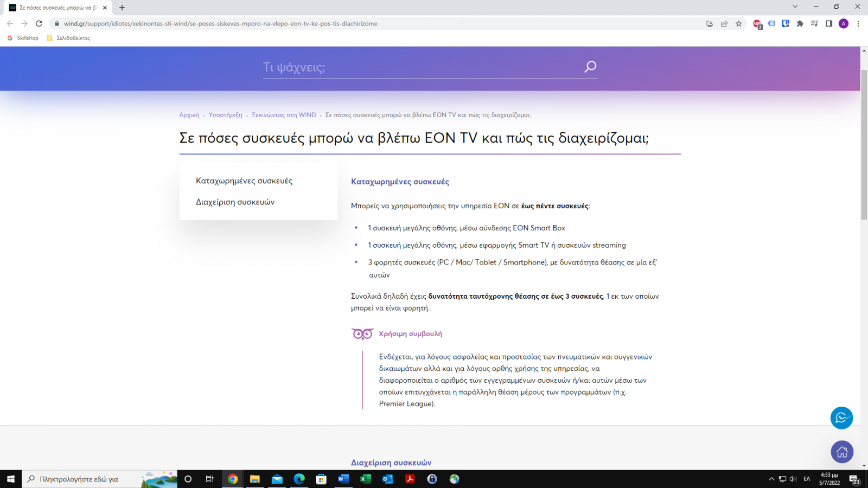
Task: Bookmark this page with the star
Action: coord(739,23)
